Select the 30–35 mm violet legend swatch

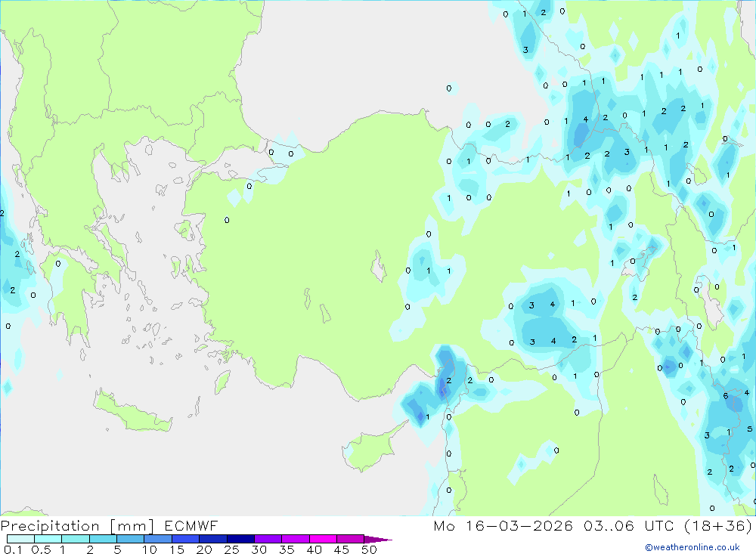tap(268, 539)
